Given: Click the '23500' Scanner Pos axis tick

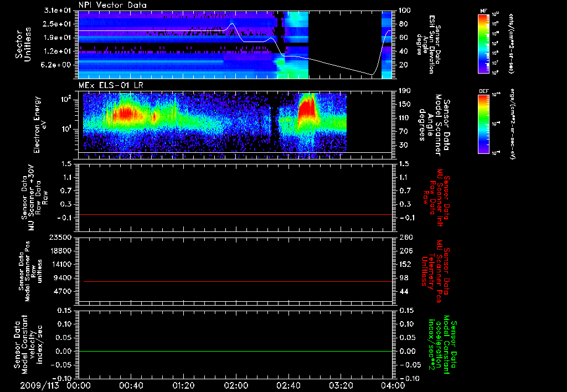Looking at the screenshot, I should pos(60,238).
